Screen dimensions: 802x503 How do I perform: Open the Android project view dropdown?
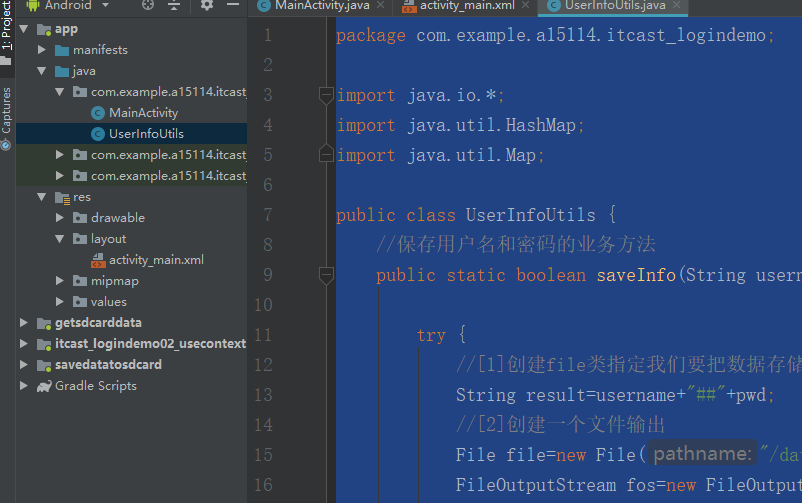coord(105,5)
